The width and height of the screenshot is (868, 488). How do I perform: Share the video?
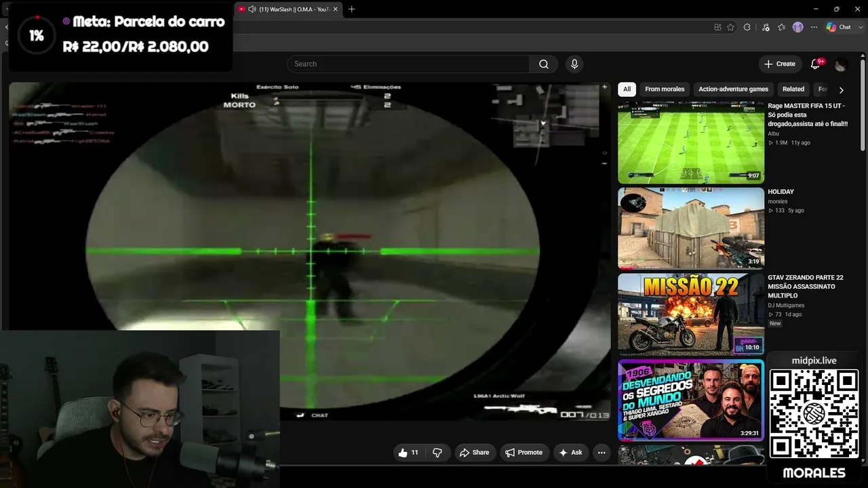pos(473,452)
